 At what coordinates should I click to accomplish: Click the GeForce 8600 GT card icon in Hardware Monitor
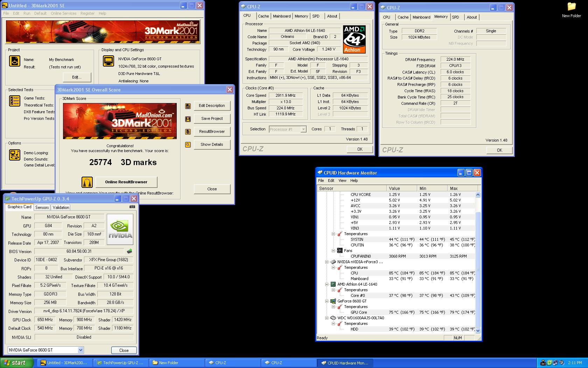point(333,301)
